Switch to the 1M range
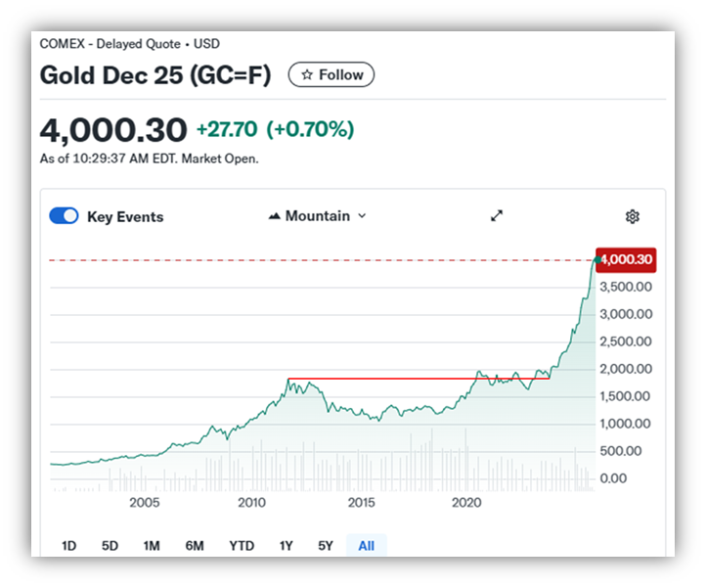The image size is (706, 588). pyautogui.click(x=152, y=546)
